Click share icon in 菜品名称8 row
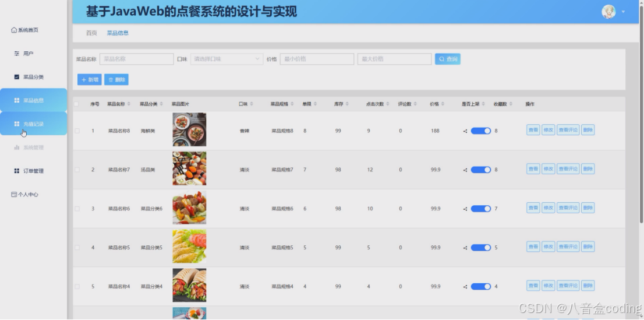The height and width of the screenshot is (320, 644). pos(465,131)
